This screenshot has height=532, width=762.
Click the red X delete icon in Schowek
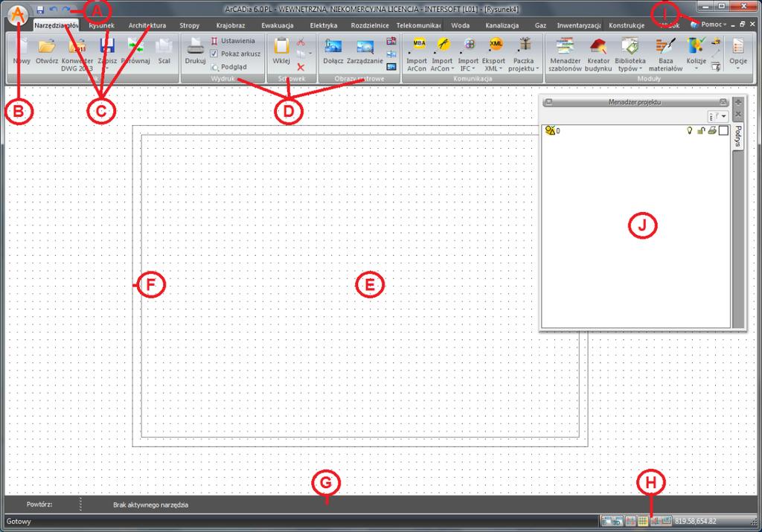click(x=301, y=68)
